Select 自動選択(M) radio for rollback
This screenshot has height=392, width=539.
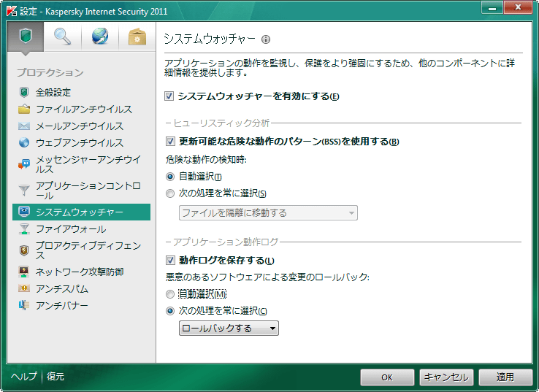tap(170, 294)
